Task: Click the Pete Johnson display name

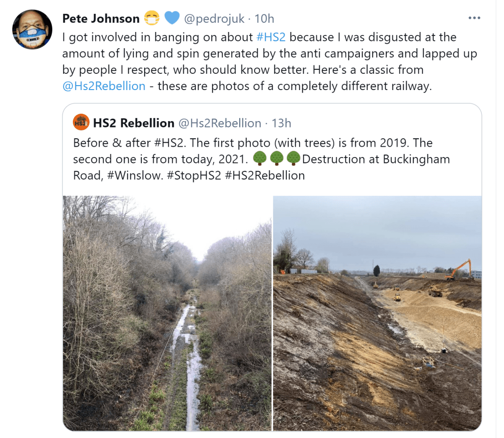Action: click(101, 19)
